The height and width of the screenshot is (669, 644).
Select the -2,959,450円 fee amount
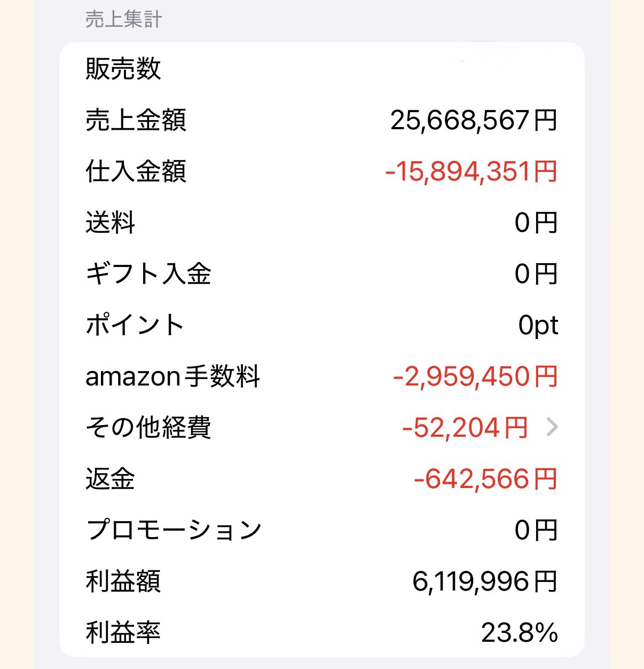pyautogui.click(x=475, y=376)
